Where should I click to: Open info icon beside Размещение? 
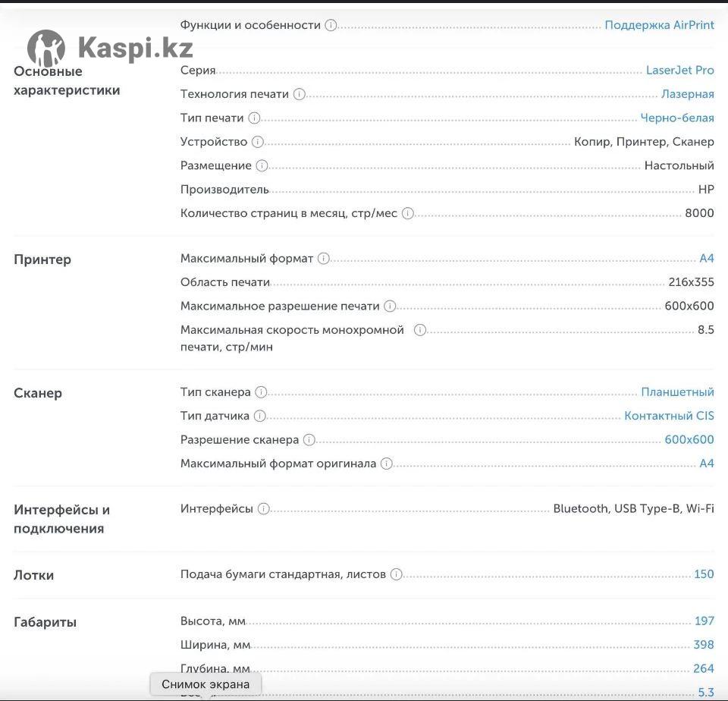262,165
